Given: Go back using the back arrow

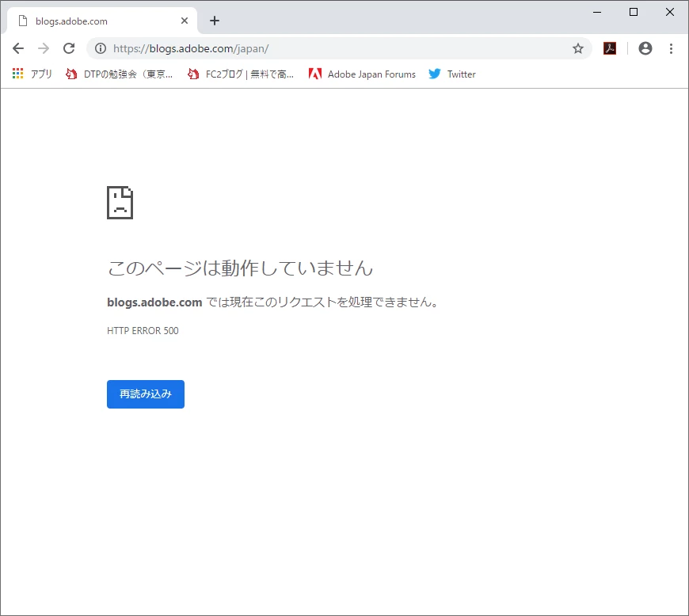Looking at the screenshot, I should click(18, 48).
